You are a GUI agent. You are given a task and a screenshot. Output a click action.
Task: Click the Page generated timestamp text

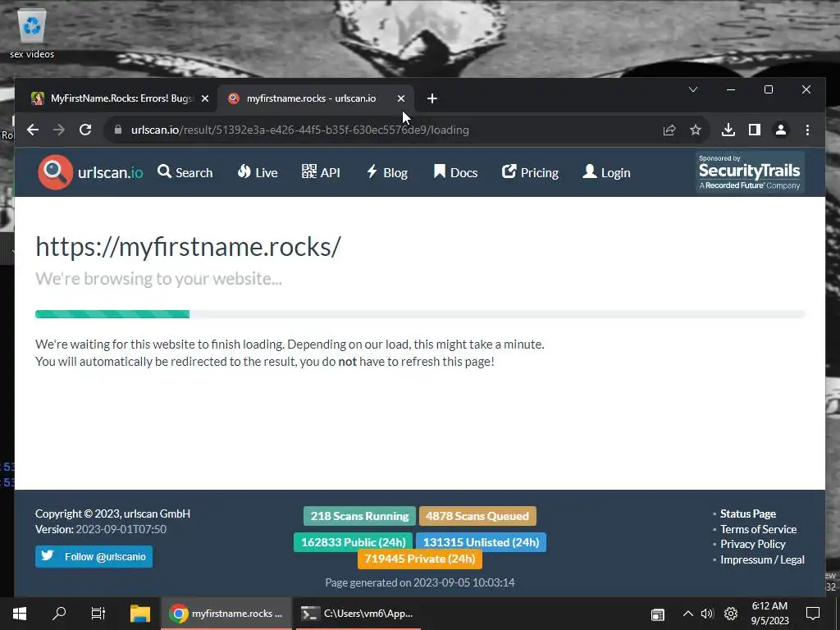click(420, 582)
